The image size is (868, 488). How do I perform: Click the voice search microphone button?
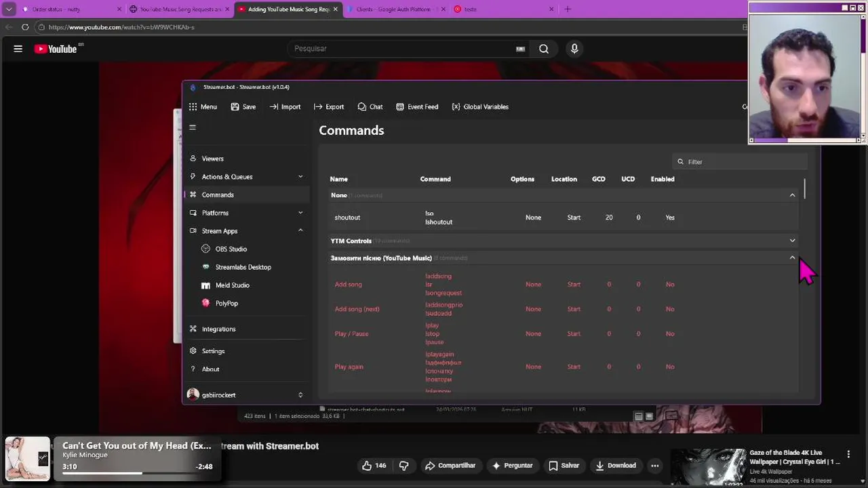coord(574,49)
